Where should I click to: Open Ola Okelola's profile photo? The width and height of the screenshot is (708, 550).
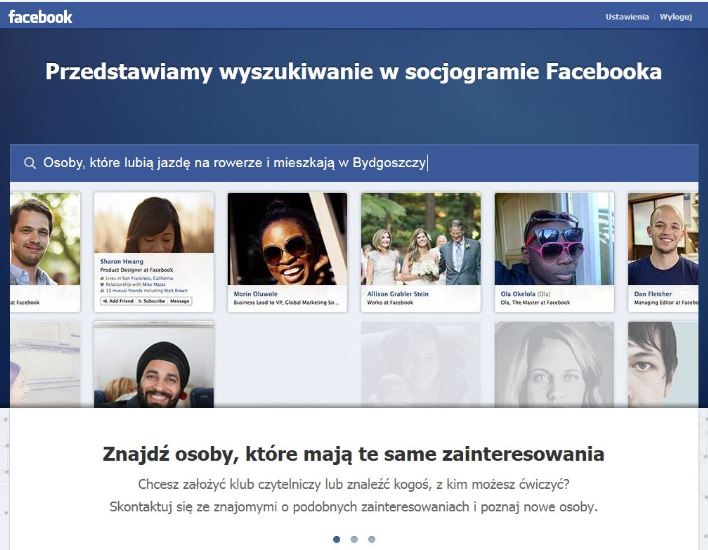pyautogui.click(x=554, y=239)
